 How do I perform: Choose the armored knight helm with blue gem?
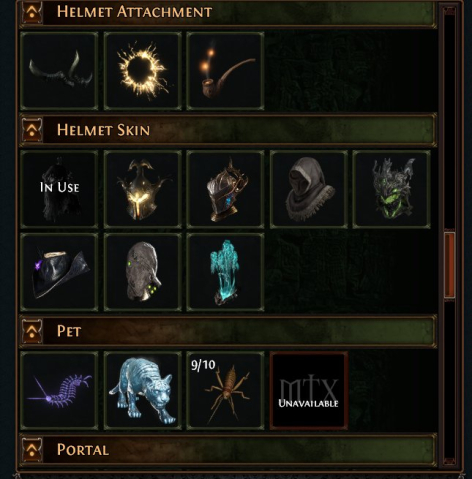225,189
